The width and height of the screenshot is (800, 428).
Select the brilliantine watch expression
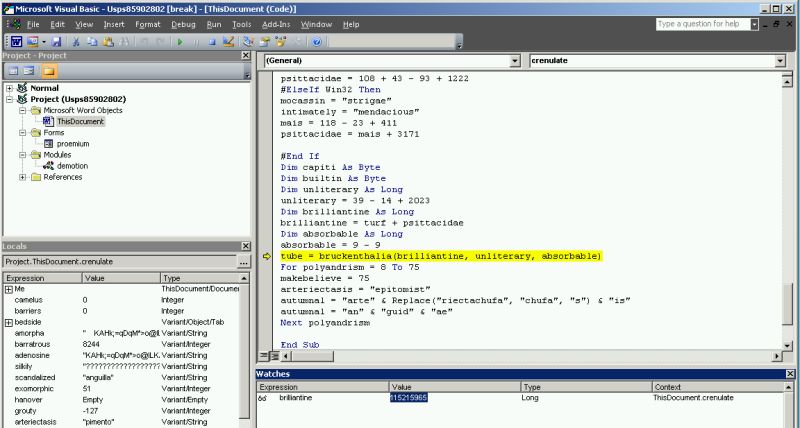click(295, 398)
